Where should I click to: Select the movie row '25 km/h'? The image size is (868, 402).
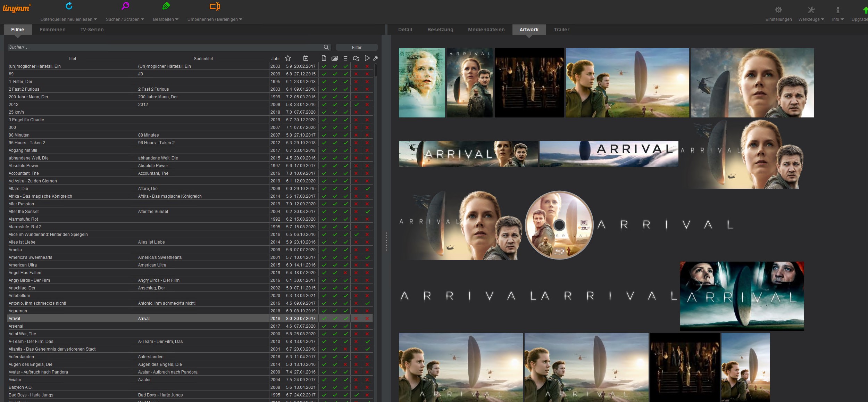point(190,112)
